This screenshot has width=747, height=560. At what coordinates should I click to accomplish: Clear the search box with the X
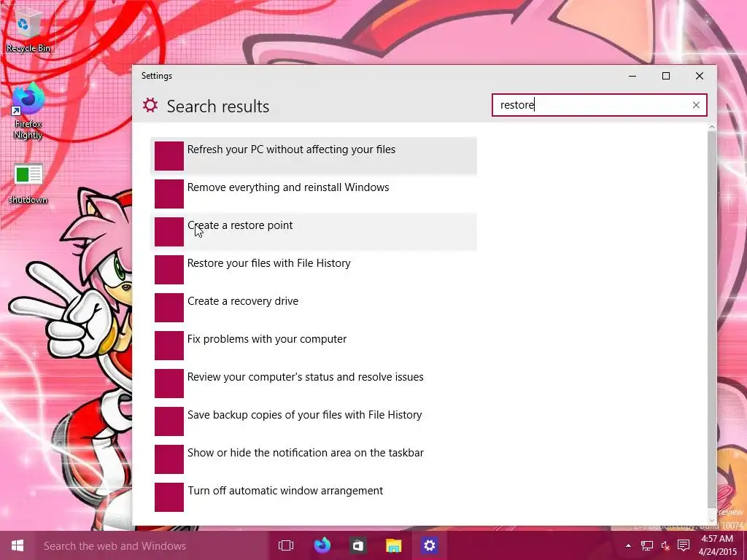click(x=696, y=105)
